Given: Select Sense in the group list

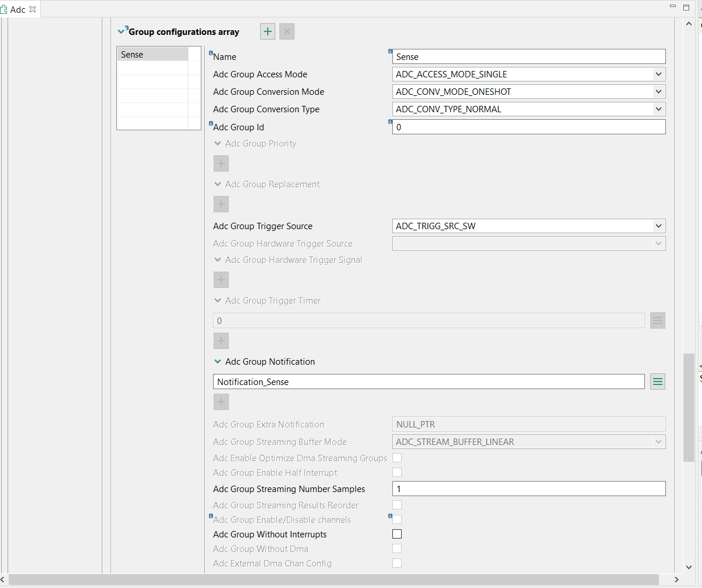Looking at the screenshot, I should pos(153,54).
